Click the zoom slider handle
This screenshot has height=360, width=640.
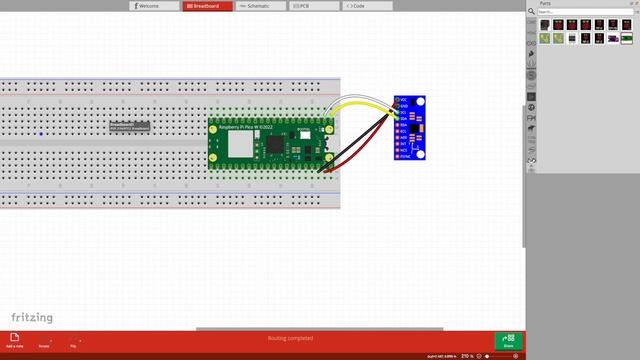coord(487,356)
